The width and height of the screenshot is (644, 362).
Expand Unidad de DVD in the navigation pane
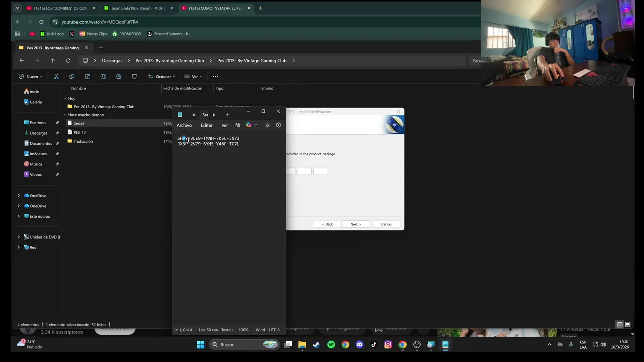pyautogui.click(x=19, y=237)
